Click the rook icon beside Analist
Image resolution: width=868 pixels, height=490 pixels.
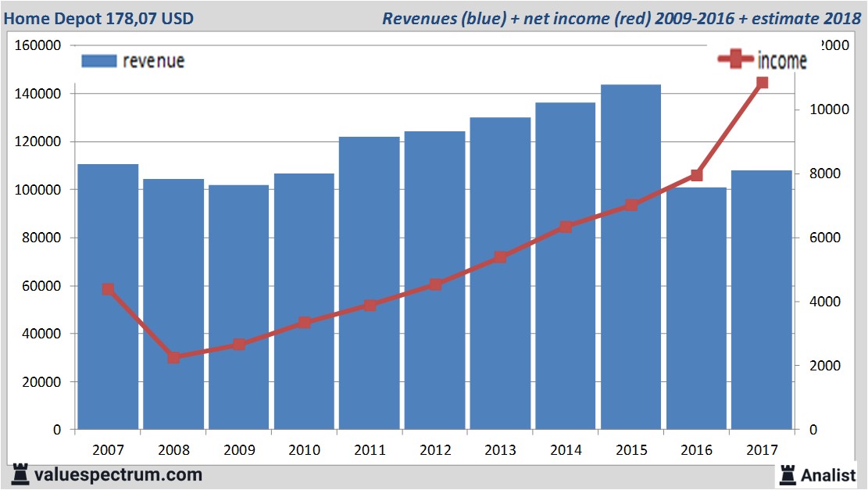pos(788,475)
